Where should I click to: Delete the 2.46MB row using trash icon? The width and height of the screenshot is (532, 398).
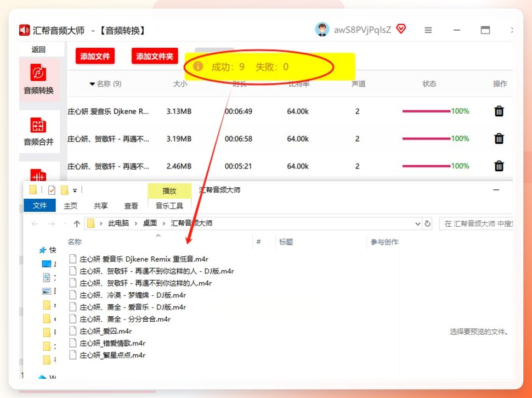499,166
